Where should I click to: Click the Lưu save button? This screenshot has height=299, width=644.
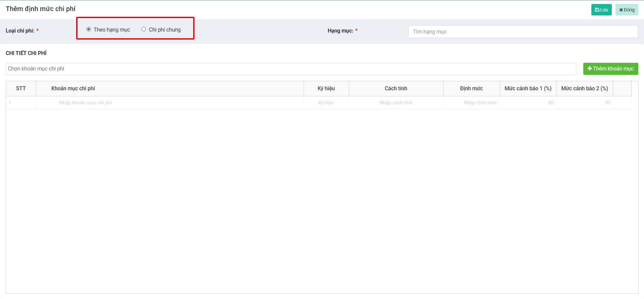point(601,10)
